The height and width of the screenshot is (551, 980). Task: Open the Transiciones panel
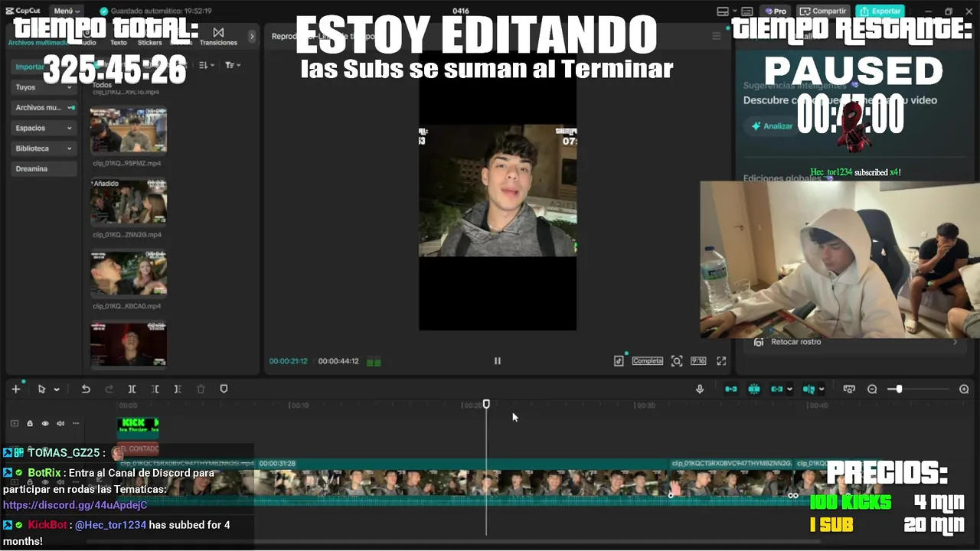tap(218, 37)
